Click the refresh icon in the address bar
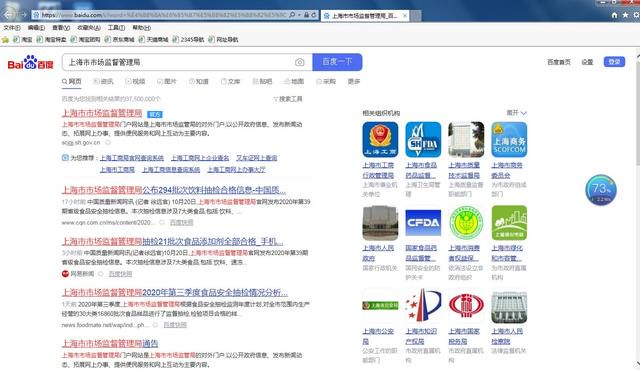Viewport: 640px width, 370px height. (x=314, y=15)
